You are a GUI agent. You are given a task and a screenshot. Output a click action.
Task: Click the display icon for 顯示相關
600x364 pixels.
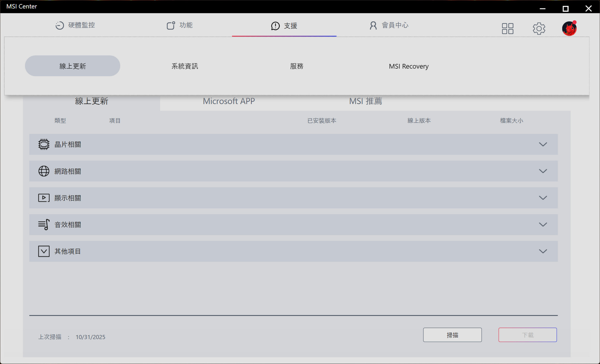tap(44, 198)
